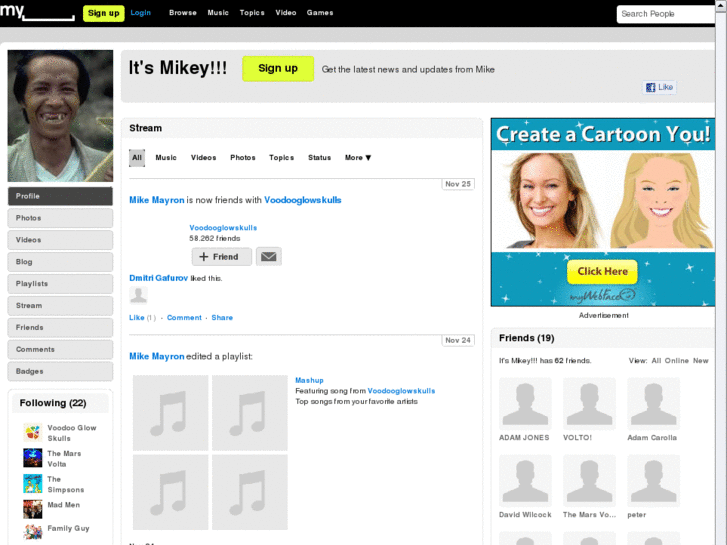The width and height of the screenshot is (727, 545).
Task: Open the Music top navigation item
Action: [x=218, y=13]
